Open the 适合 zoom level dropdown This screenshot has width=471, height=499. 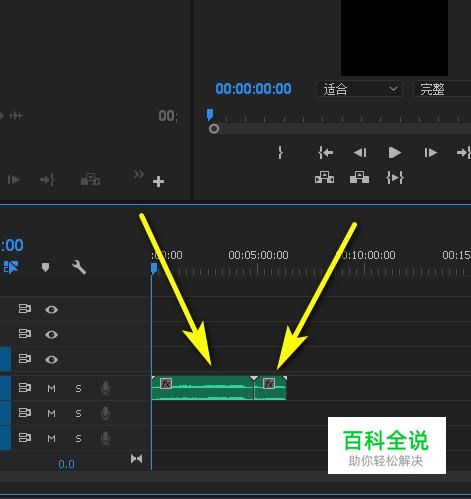tap(359, 89)
